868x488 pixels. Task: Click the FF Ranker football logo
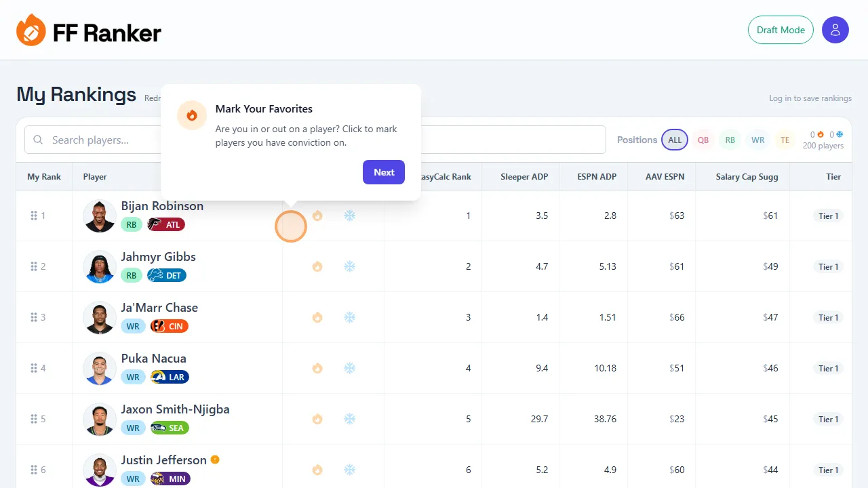coord(30,30)
